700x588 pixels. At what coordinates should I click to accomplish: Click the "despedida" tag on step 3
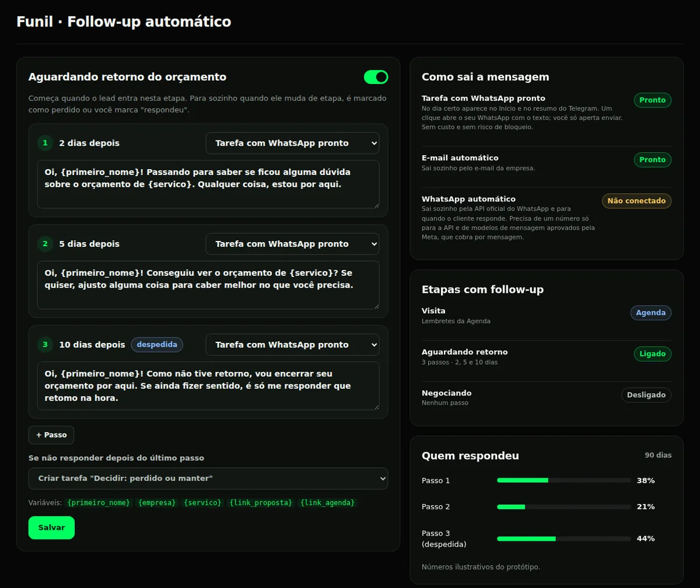pyautogui.click(x=157, y=345)
